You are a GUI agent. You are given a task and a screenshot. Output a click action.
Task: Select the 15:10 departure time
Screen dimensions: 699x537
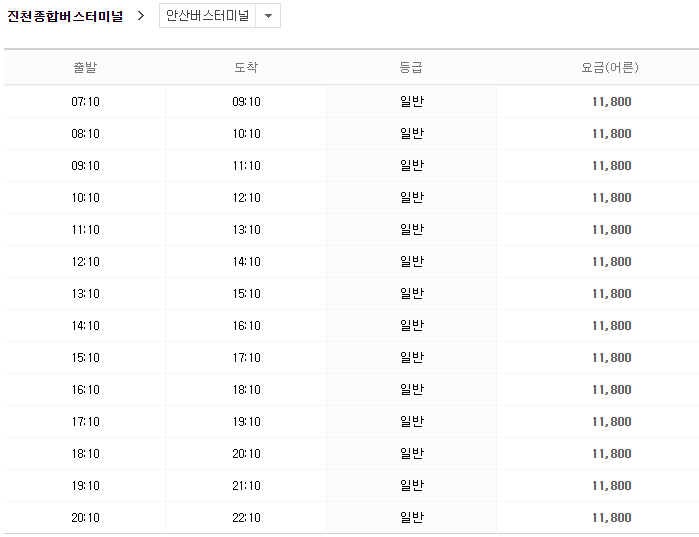(x=85, y=358)
